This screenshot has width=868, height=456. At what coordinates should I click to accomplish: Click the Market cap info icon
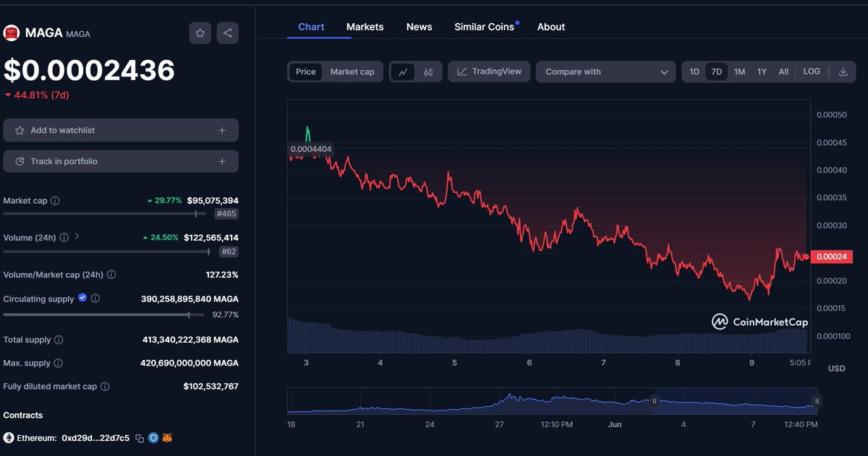click(x=55, y=201)
